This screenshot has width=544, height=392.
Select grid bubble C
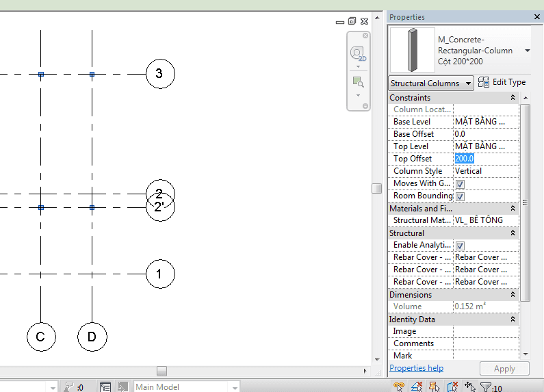coord(41,337)
